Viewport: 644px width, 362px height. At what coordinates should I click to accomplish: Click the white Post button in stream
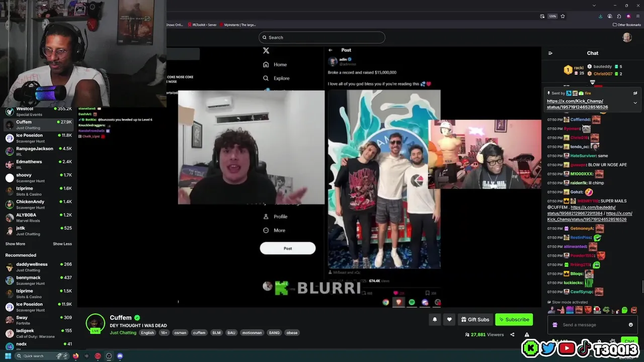point(288,248)
